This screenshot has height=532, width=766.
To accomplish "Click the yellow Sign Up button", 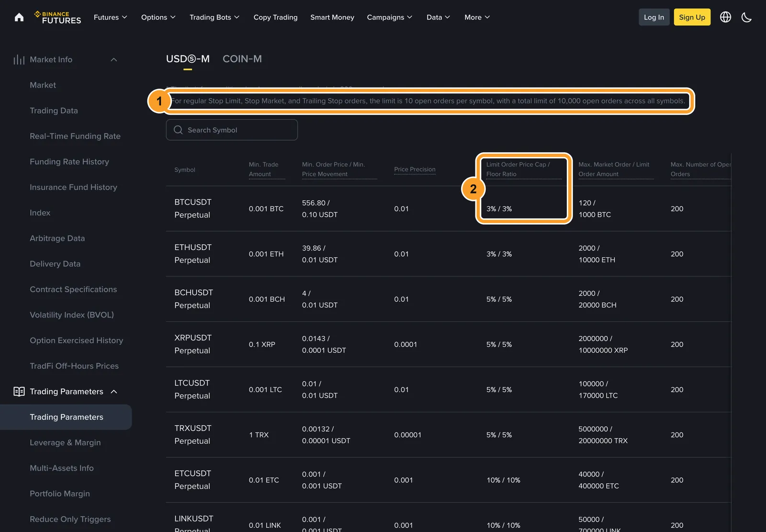I will [692, 17].
